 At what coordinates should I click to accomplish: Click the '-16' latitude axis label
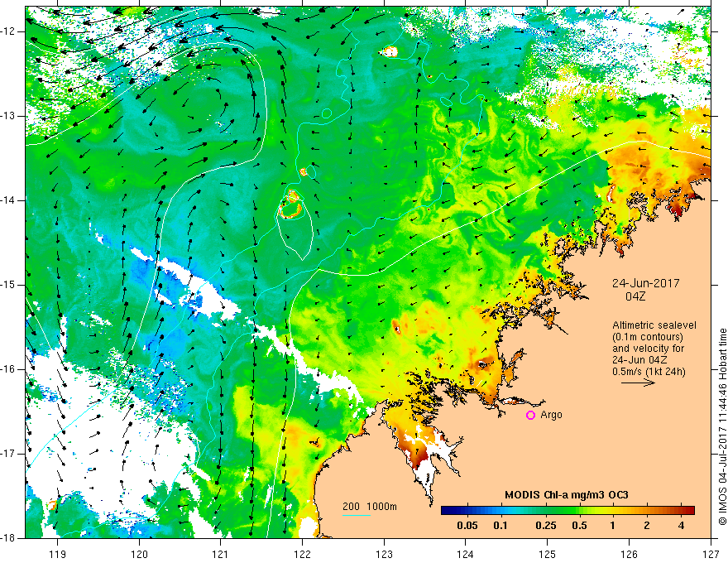point(9,369)
